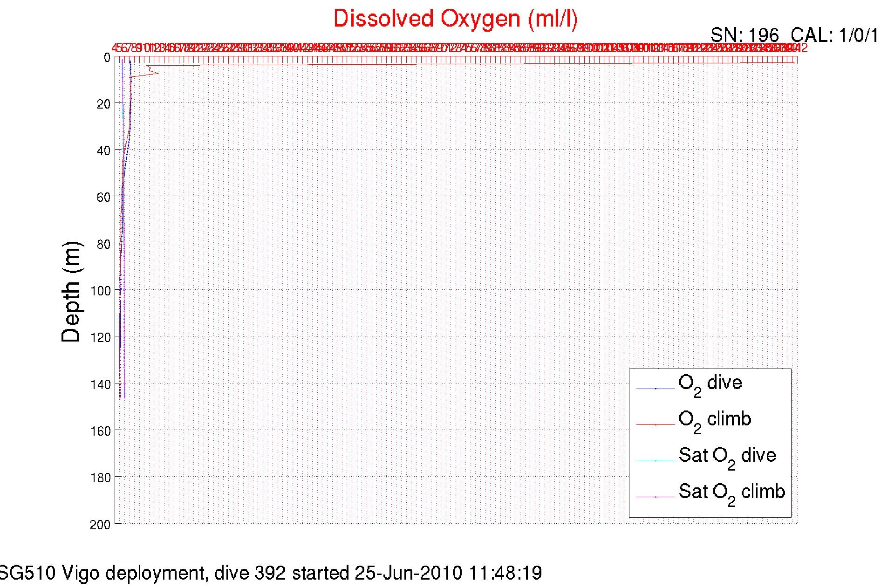Click the 'Dissolved Oxygen (ml/l)' chart title
This screenshot has height=588, width=881.
pos(455,20)
